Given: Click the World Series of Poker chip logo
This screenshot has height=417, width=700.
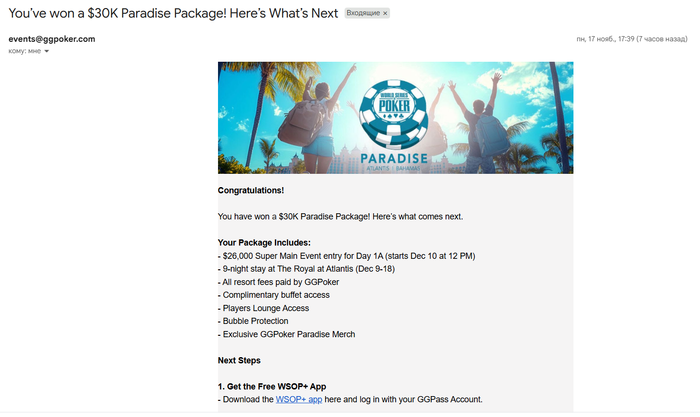Looking at the screenshot, I should pos(393,113).
